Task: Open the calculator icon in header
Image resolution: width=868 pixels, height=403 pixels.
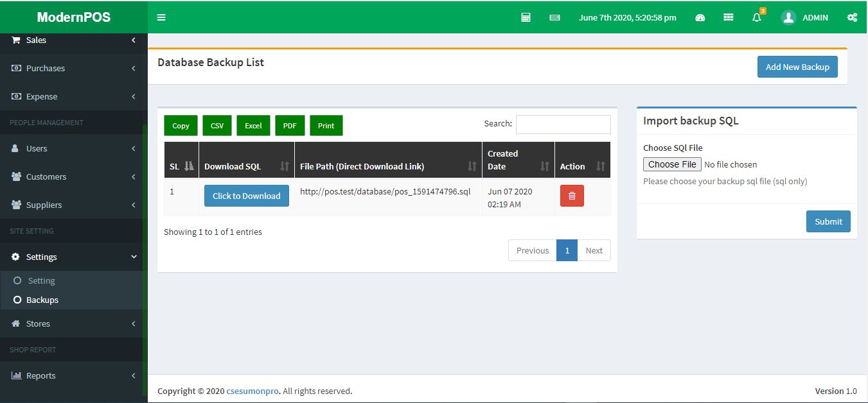Action: (x=526, y=17)
